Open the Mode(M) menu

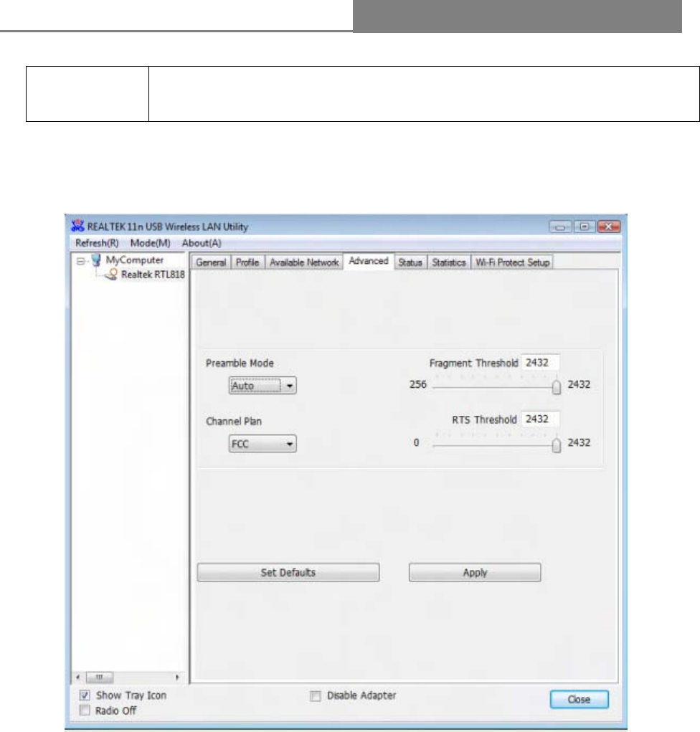(x=150, y=243)
